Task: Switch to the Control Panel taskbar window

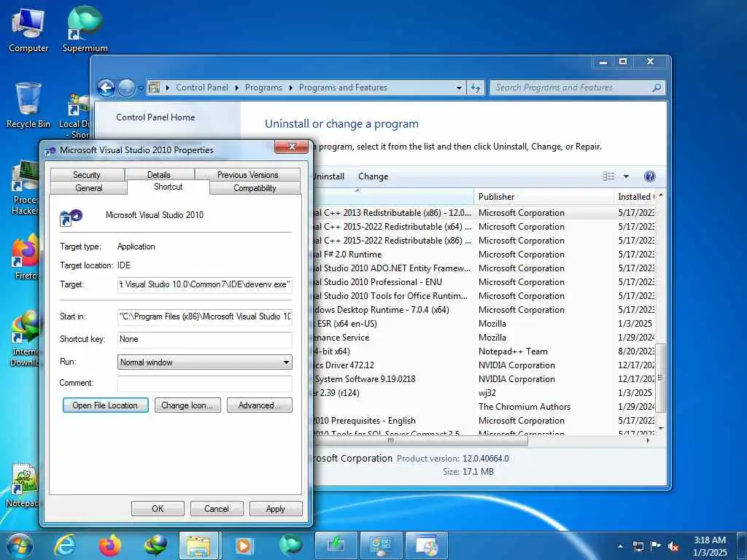Action: click(x=381, y=545)
